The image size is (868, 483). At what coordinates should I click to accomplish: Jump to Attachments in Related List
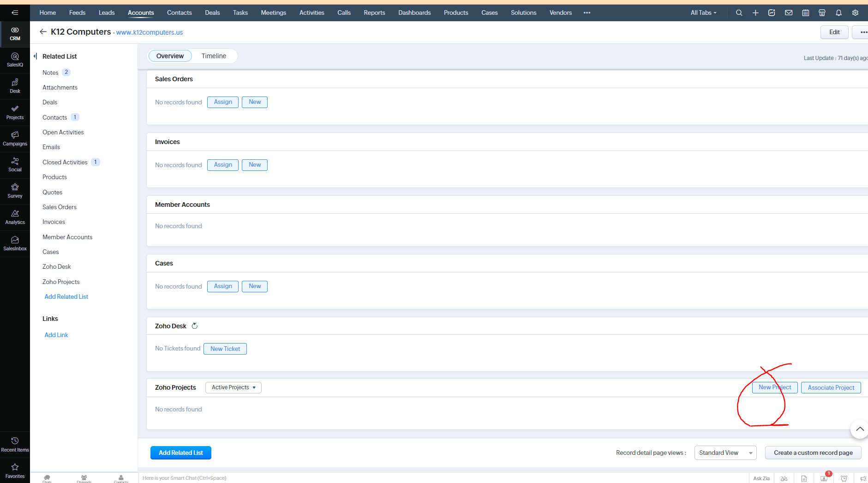pos(60,87)
